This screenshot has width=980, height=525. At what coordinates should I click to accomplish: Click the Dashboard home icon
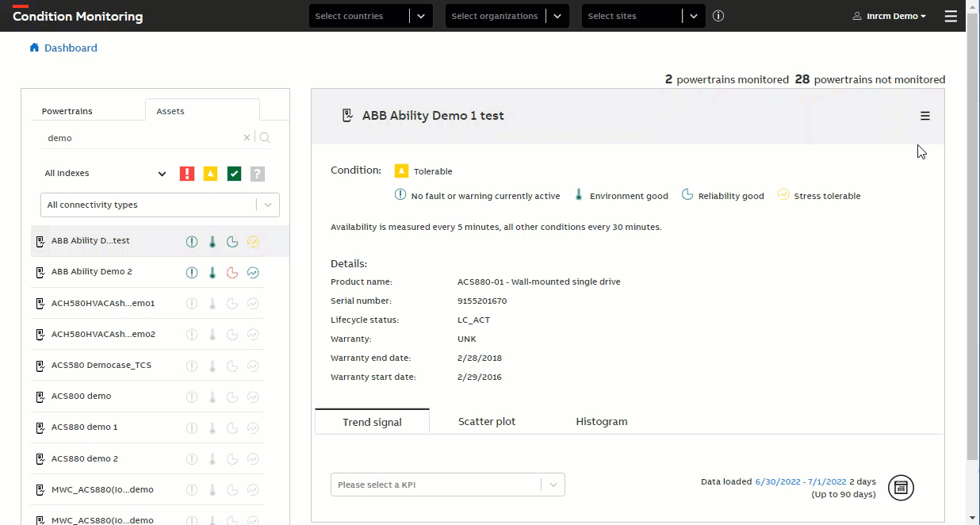point(34,48)
